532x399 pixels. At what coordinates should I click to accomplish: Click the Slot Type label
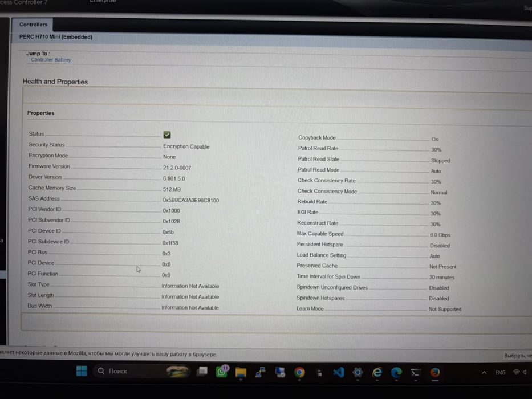[x=38, y=284]
